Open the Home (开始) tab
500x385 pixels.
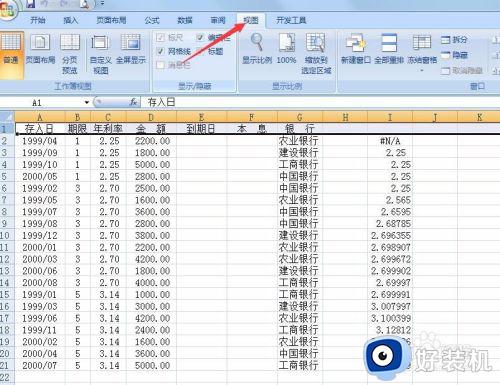38,20
